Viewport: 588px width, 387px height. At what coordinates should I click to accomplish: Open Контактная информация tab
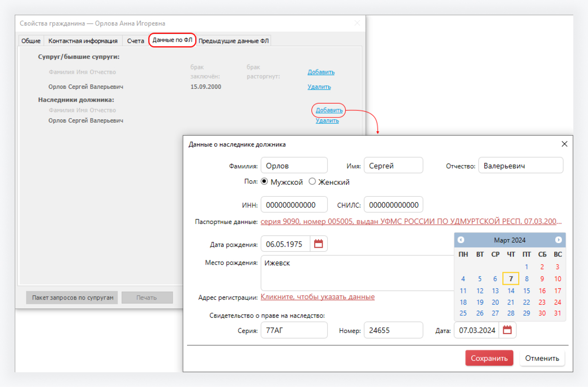[83, 41]
